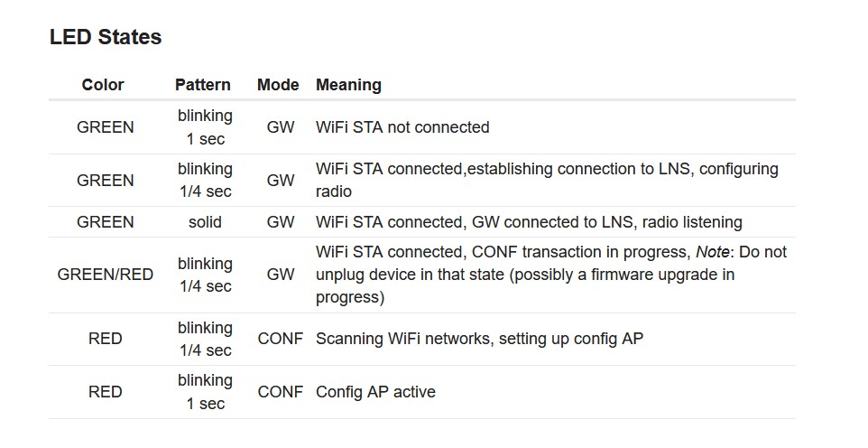Click the "Color" column header
This screenshot has width=868, height=448.
[x=103, y=85]
